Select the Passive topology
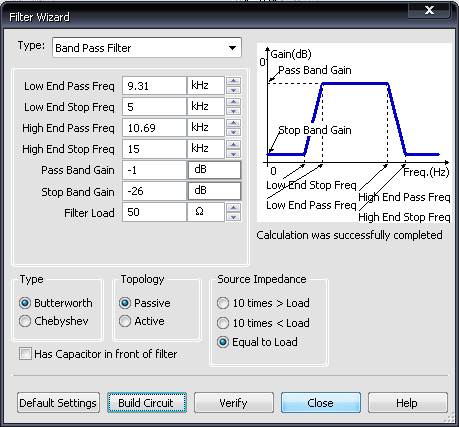The height and width of the screenshot is (427, 459). click(x=145, y=303)
